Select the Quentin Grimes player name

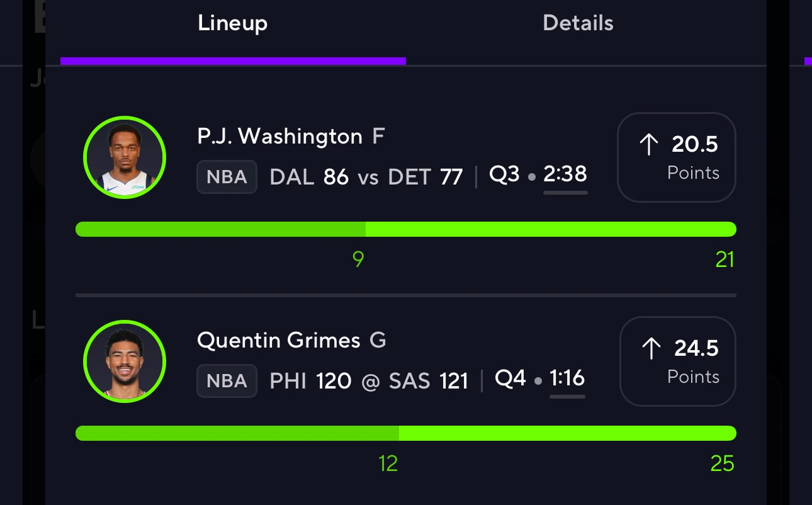click(279, 341)
